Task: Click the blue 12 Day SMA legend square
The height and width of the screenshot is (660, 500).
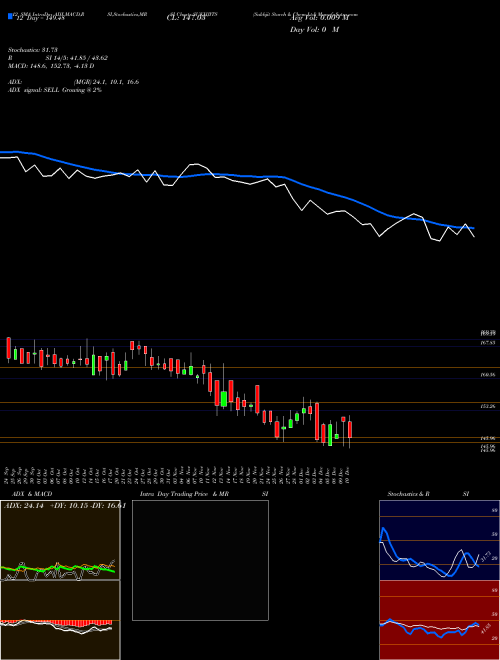Action: pos(10,16)
